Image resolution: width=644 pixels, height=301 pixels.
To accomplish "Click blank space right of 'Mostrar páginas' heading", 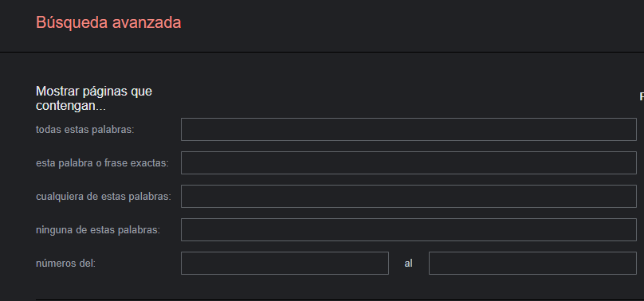I will point(395,98).
